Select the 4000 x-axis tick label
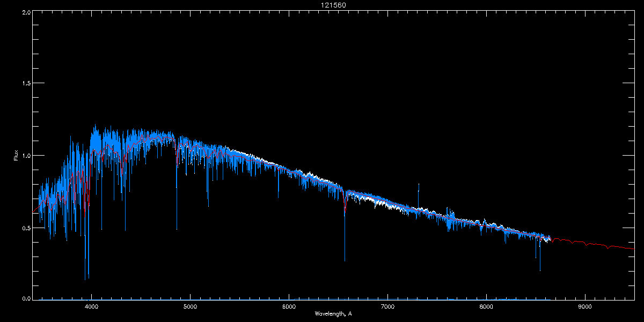 92,306
